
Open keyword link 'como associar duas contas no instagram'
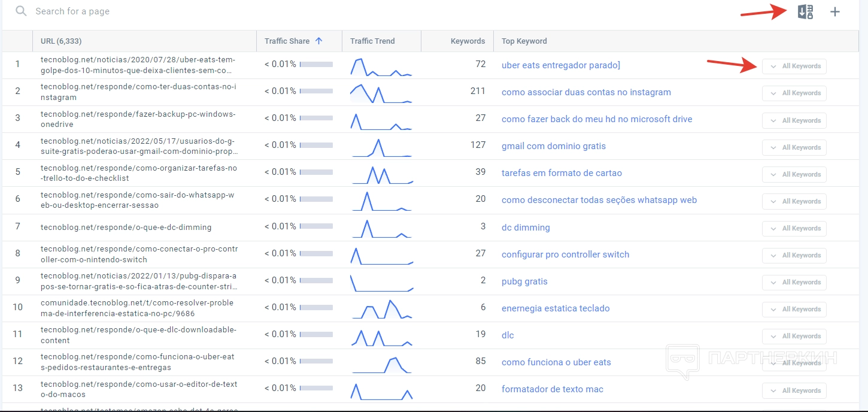tap(586, 92)
